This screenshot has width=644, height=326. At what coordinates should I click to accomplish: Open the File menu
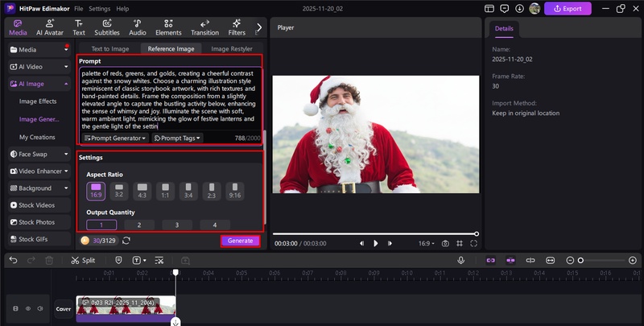click(78, 9)
